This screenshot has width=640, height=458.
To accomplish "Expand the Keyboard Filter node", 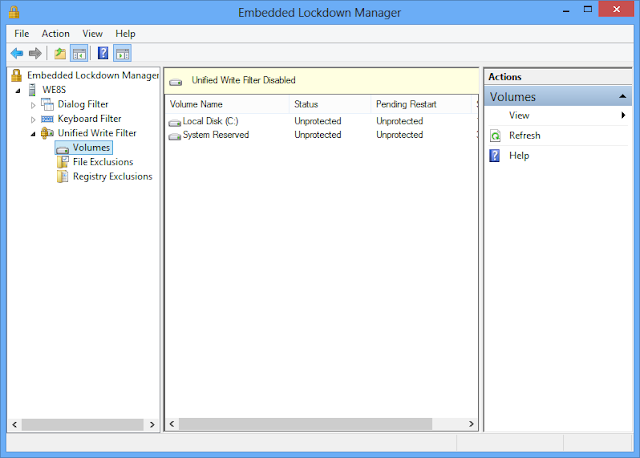I will (x=33, y=120).
